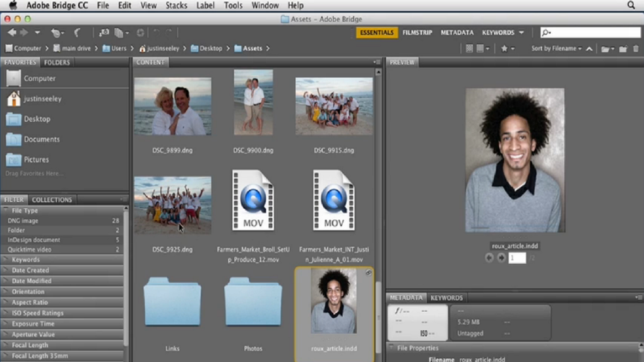Viewport: 644px width, 362px height.
Task: Open Computer in the Favorites panel
Action: (39, 79)
